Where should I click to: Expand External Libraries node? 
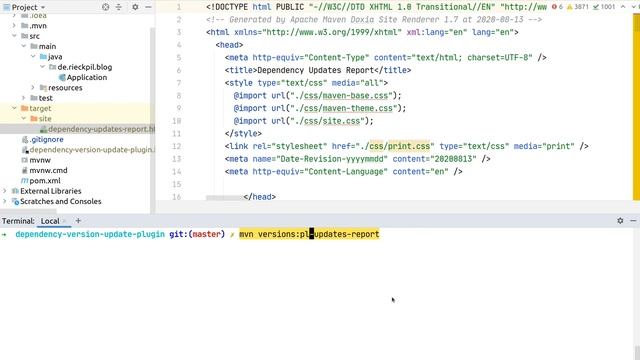point(5,191)
